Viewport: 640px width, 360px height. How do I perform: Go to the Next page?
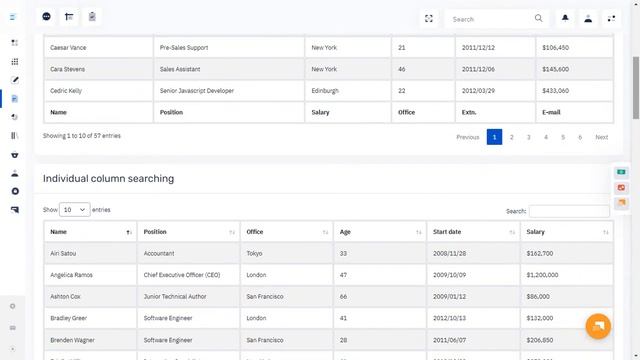tap(602, 137)
